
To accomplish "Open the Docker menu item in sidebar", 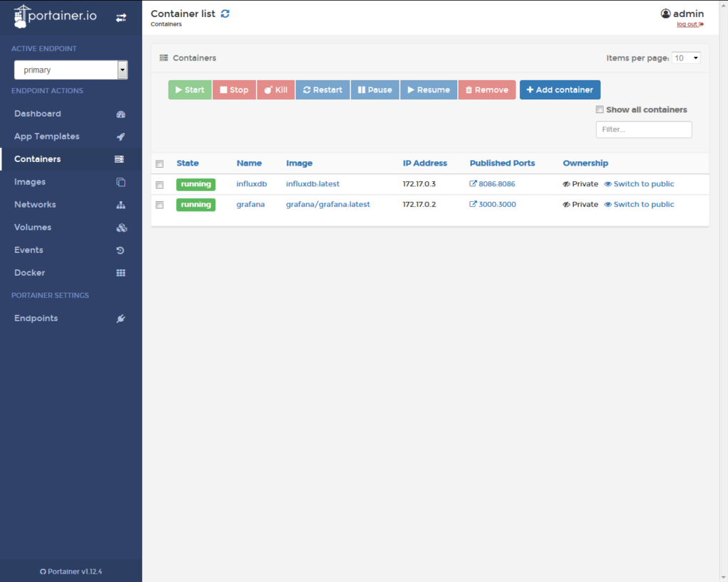I will (30, 273).
